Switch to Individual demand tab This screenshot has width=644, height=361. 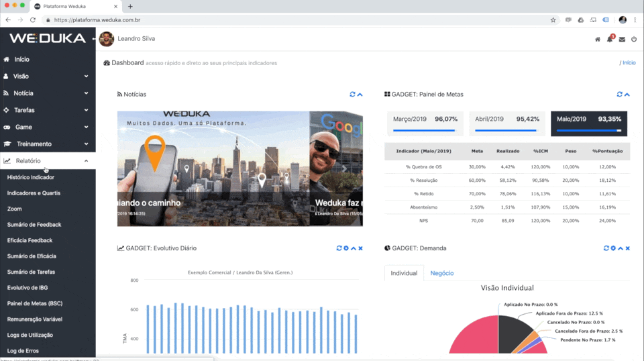click(404, 273)
